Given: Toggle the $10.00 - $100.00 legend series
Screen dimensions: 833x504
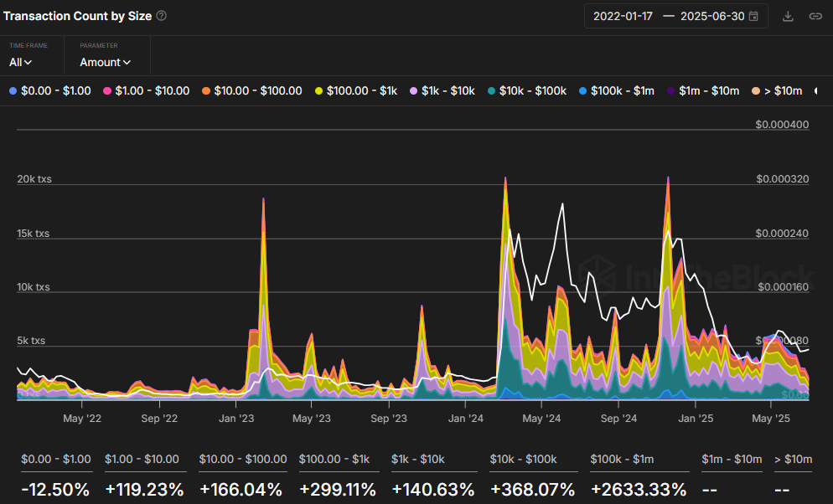Looking at the screenshot, I should click(x=251, y=90).
